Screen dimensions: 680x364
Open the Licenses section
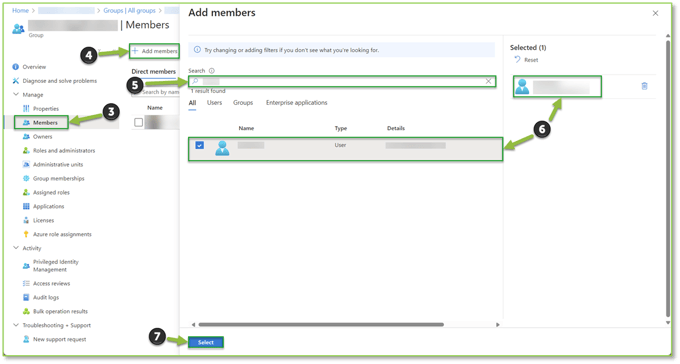tap(43, 220)
